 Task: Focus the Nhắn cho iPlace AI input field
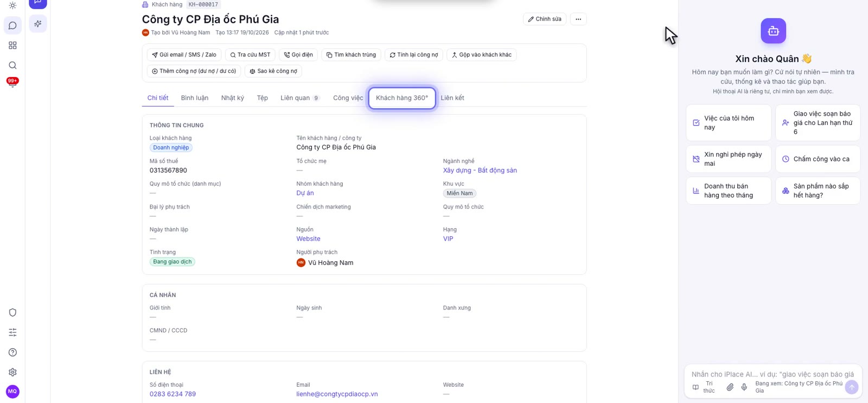(x=773, y=374)
